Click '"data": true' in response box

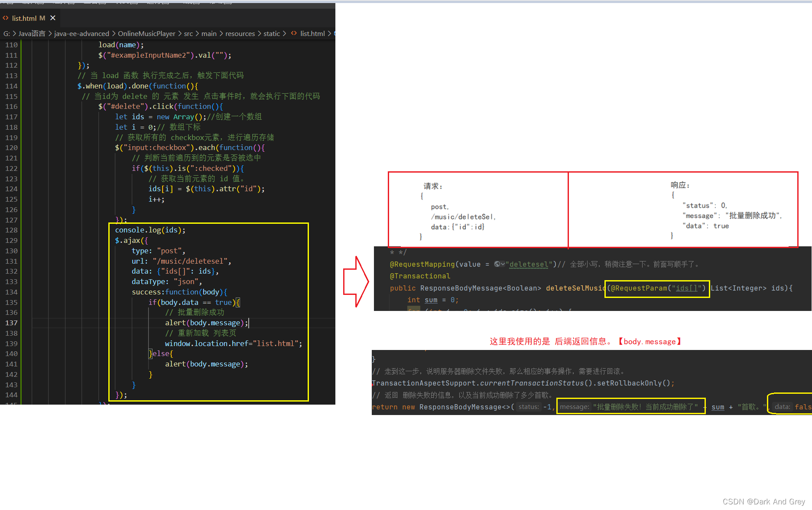pos(706,226)
